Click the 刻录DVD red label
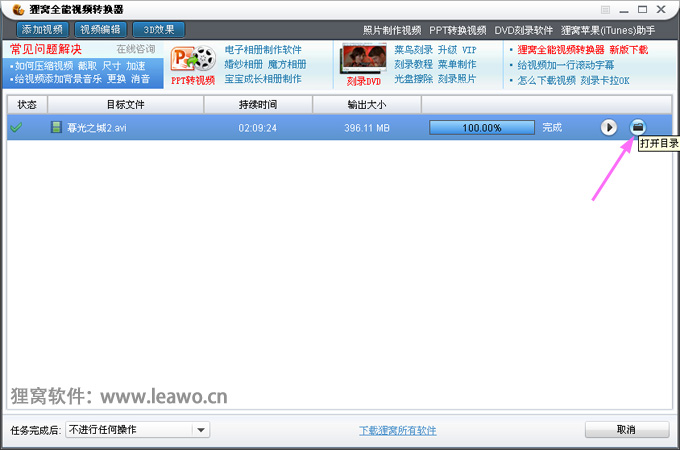680x450 pixels. click(363, 81)
